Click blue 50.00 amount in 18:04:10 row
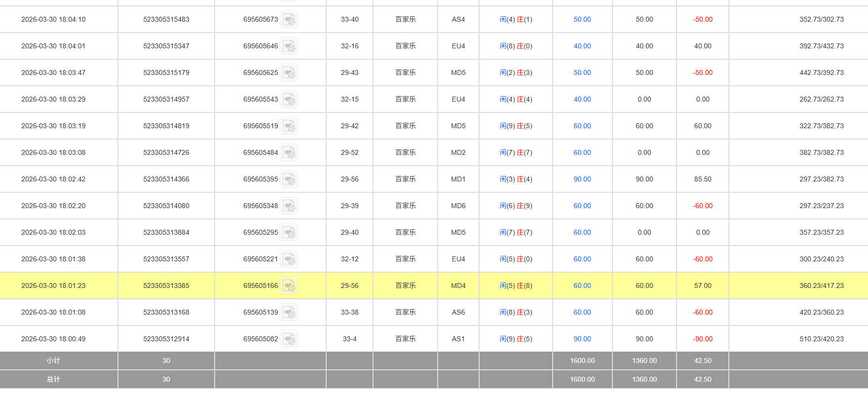Image resolution: width=868 pixels, height=394 pixels. pos(582,20)
